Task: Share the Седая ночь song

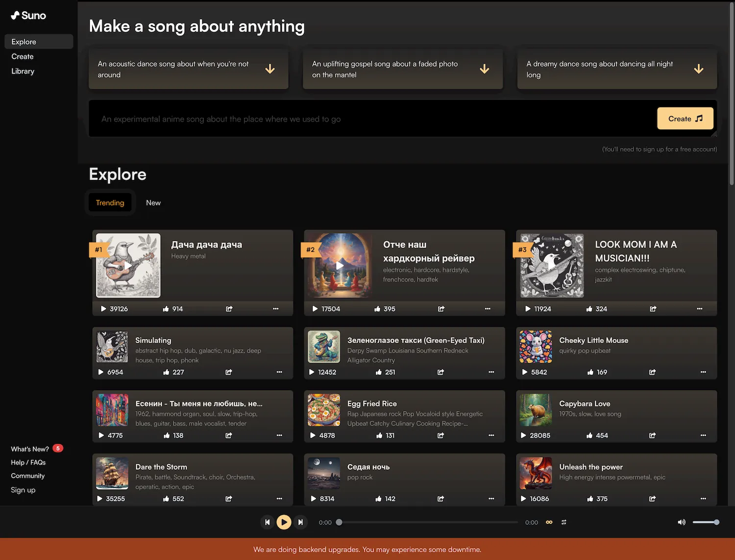Action: point(441,499)
